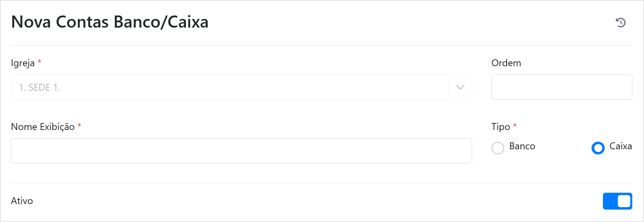Choose the Caixa radio button circle
The width and height of the screenshot is (644, 222).
point(598,148)
